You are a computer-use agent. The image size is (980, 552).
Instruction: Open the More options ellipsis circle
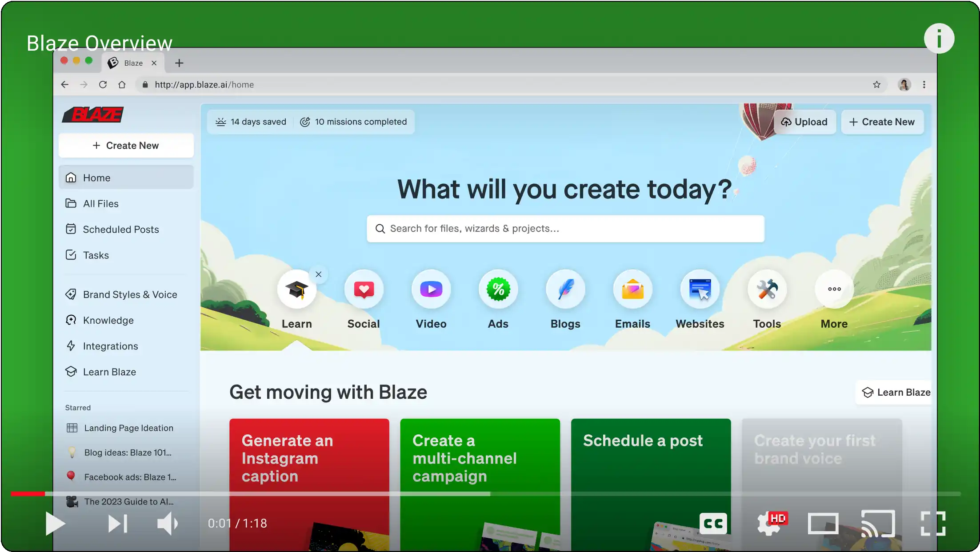coord(834,289)
